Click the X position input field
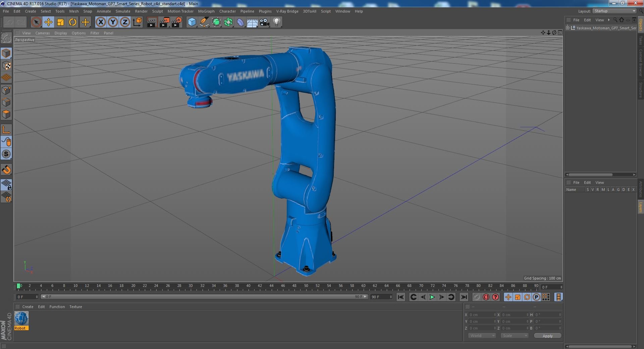 [482, 315]
